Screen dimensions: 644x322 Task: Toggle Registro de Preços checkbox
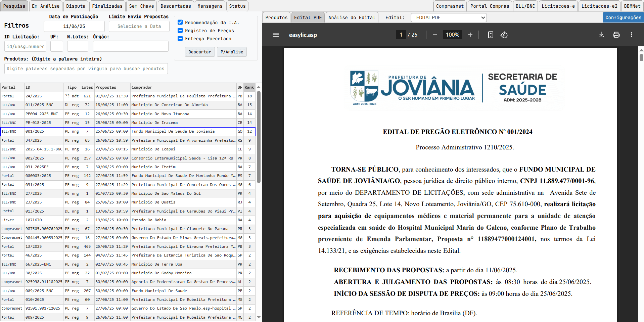point(180,31)
